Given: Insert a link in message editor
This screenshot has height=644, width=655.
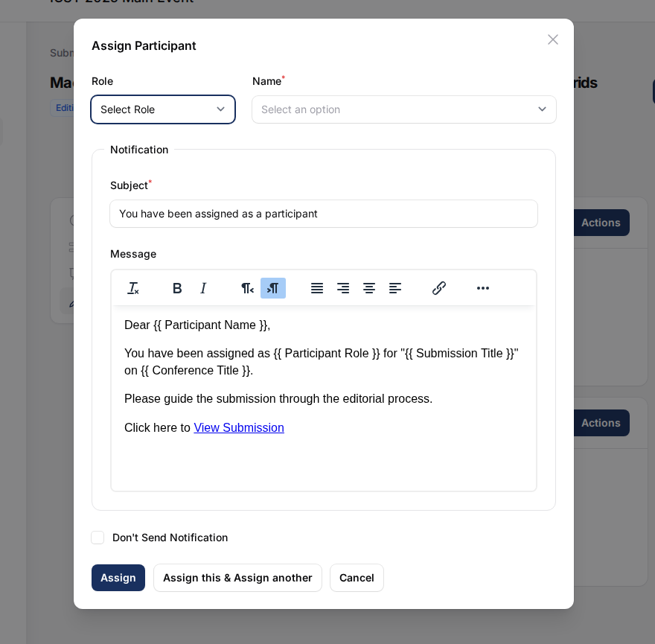Looking at the screenshot, I should point(439,288).
